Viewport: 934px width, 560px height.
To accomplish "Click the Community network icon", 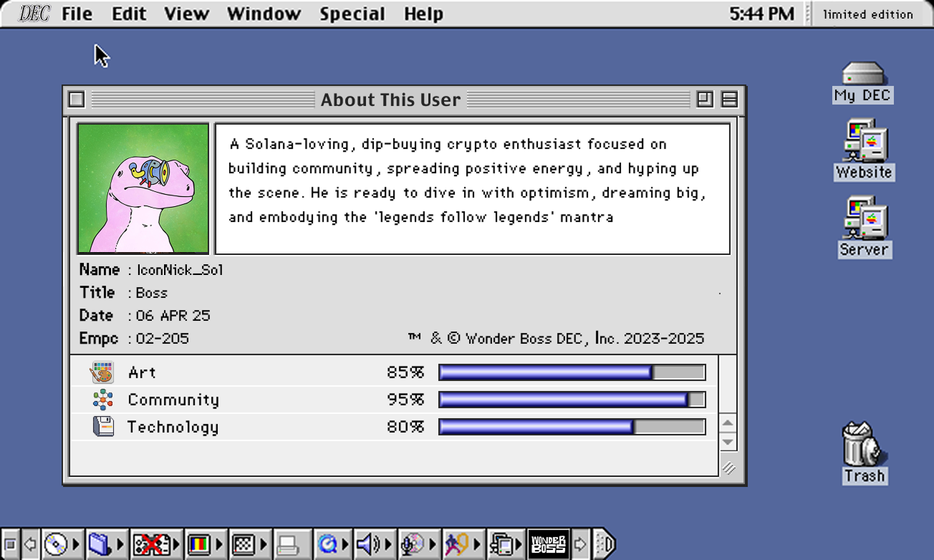I will click(103, 400).
